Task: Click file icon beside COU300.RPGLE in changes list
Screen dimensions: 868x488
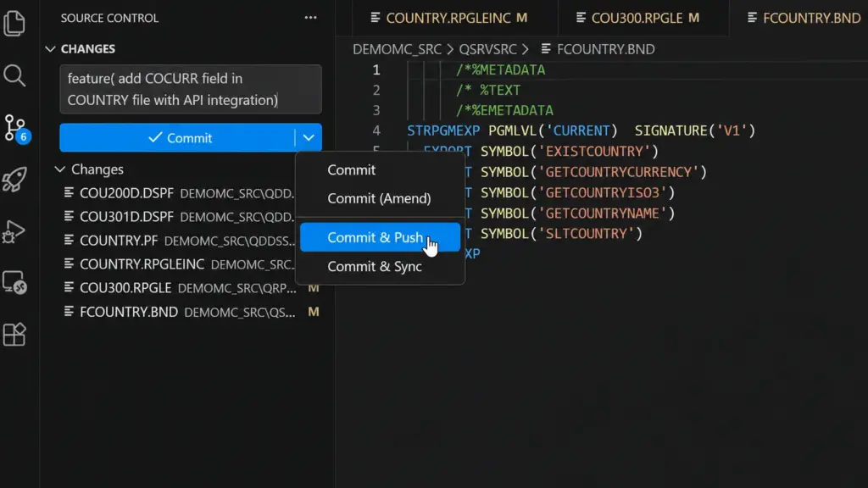Action: (69, 288)
